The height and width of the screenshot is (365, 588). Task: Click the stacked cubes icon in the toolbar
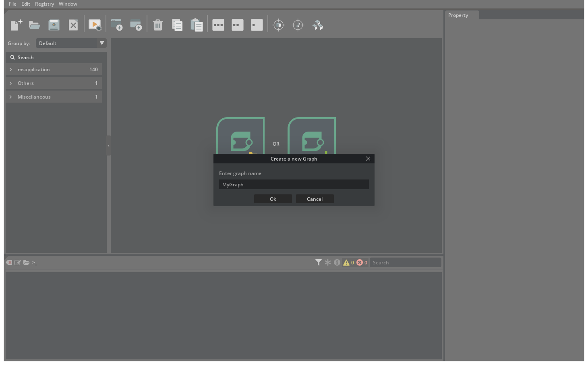click(x=318, y=25)
